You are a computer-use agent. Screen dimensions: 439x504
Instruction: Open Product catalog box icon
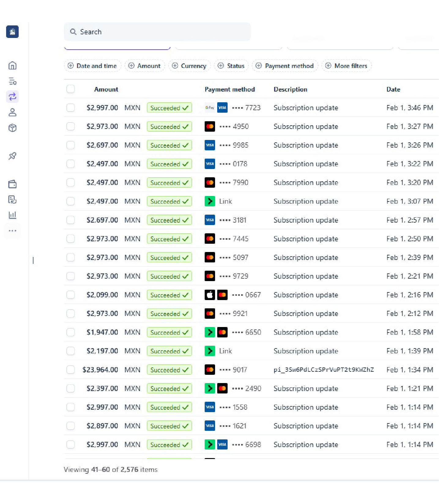12,128
